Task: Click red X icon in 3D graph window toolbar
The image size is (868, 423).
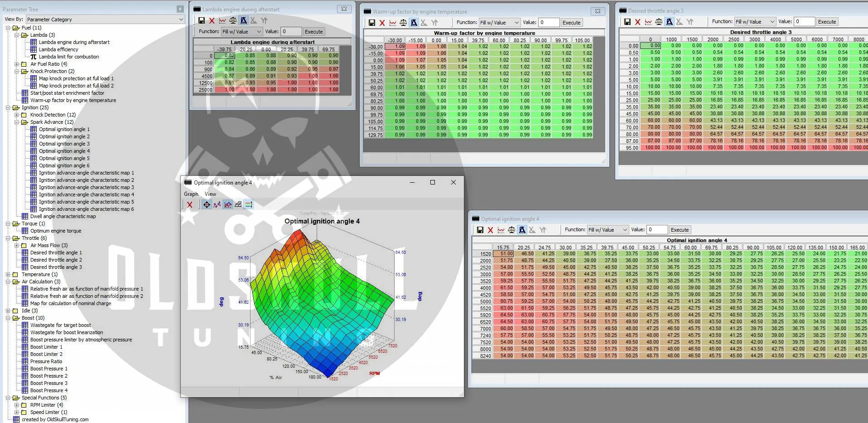Action: 189,205
